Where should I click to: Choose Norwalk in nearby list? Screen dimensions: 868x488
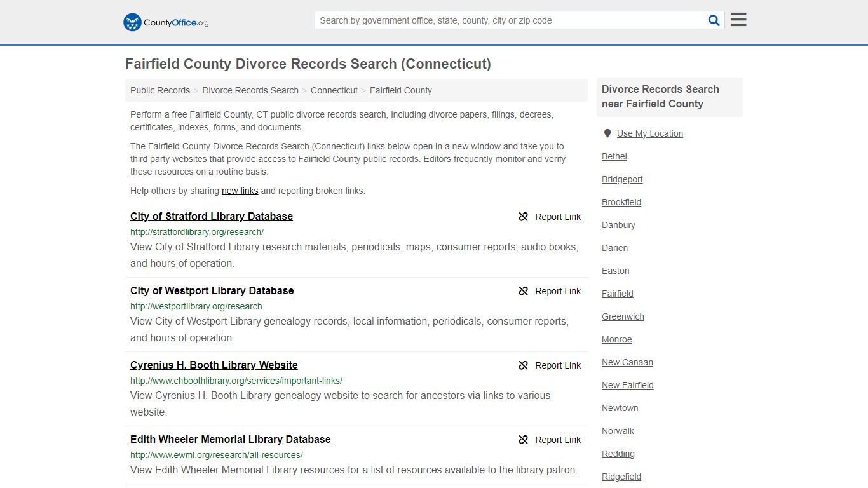618,431
